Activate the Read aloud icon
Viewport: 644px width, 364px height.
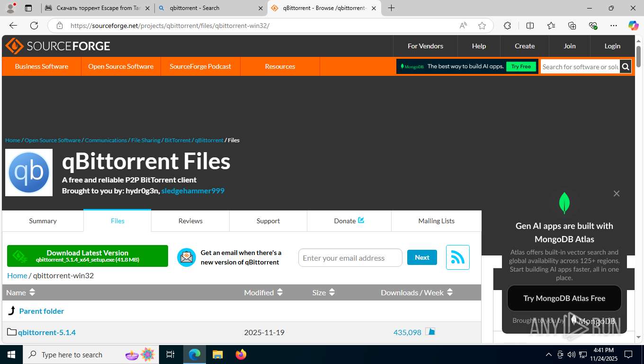pos(463,26)
